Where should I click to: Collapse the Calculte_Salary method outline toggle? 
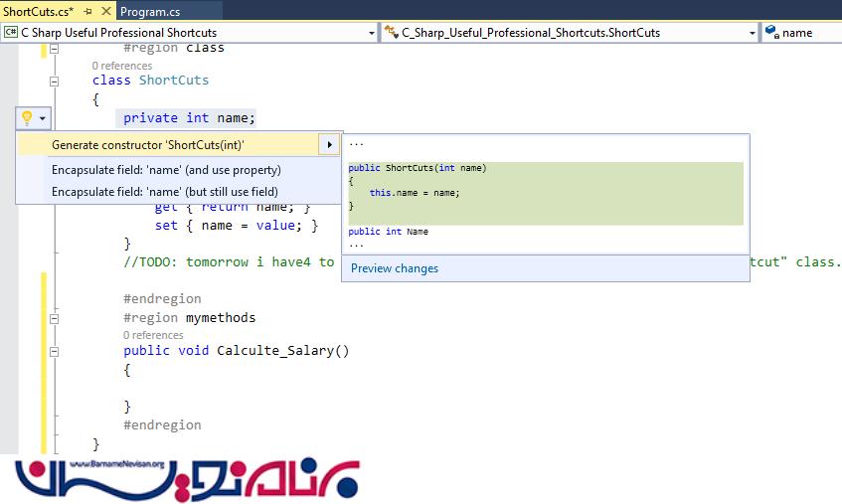[55, 351]
